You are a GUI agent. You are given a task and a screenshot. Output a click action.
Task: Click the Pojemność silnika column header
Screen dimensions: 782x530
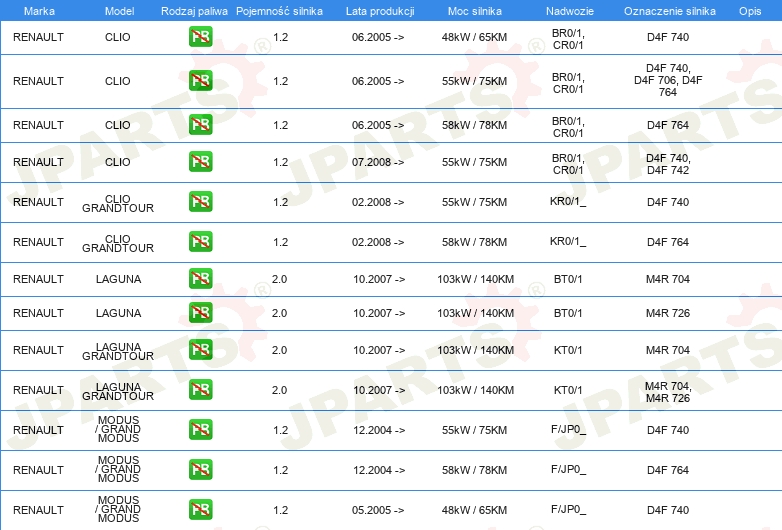[x=279, y=11]
